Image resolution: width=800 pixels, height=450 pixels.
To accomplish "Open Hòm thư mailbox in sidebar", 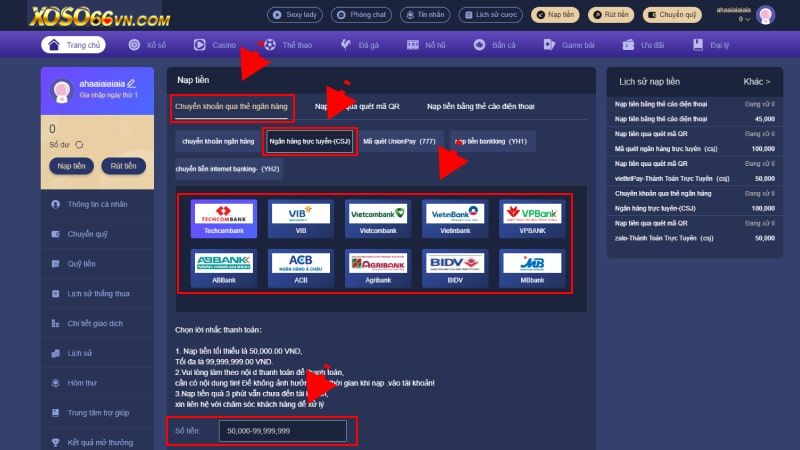I will 97,383.
